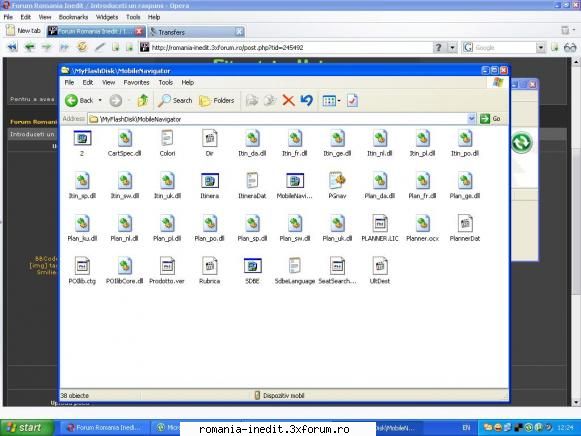
Task: Open Opera's Google search engine dropdown
Action: coord(541,47)
